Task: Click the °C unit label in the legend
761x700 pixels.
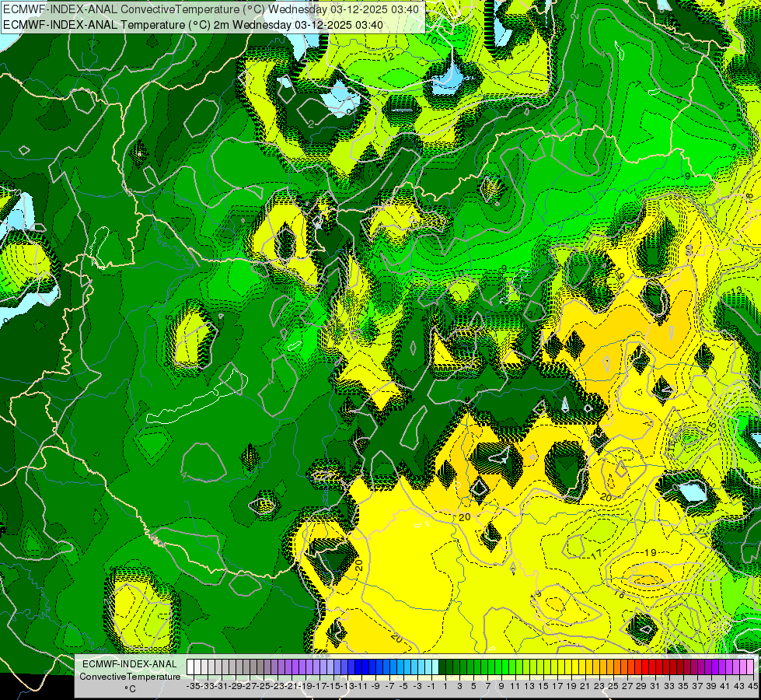Action: click(130, 689)
